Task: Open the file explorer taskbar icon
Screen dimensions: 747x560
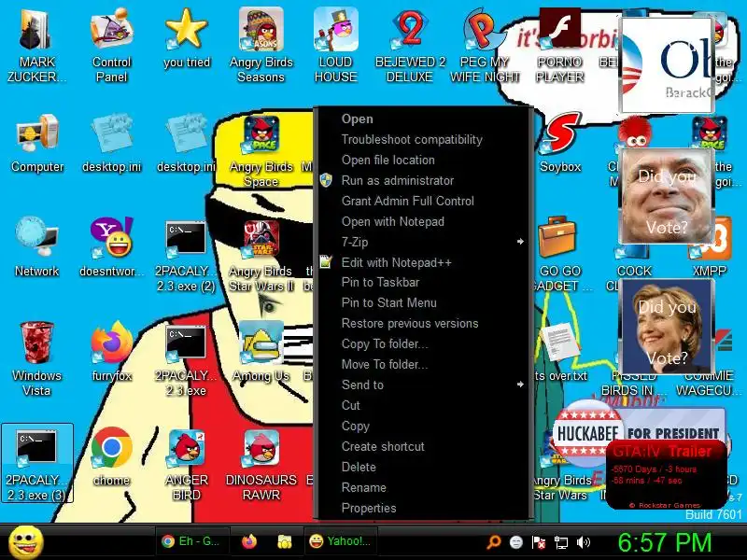Action: pyautogui.click(x=285, y=541)
